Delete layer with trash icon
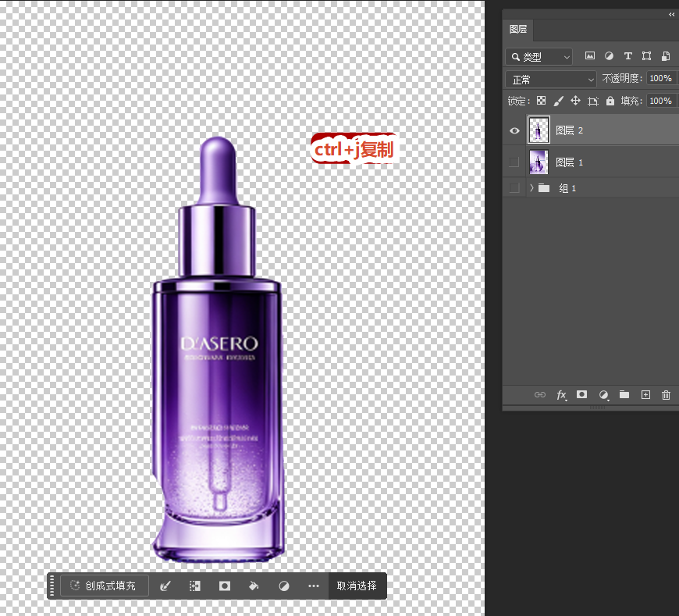Image resolution: width=679 pixels, height=616 pixels. tap(666, 395)
